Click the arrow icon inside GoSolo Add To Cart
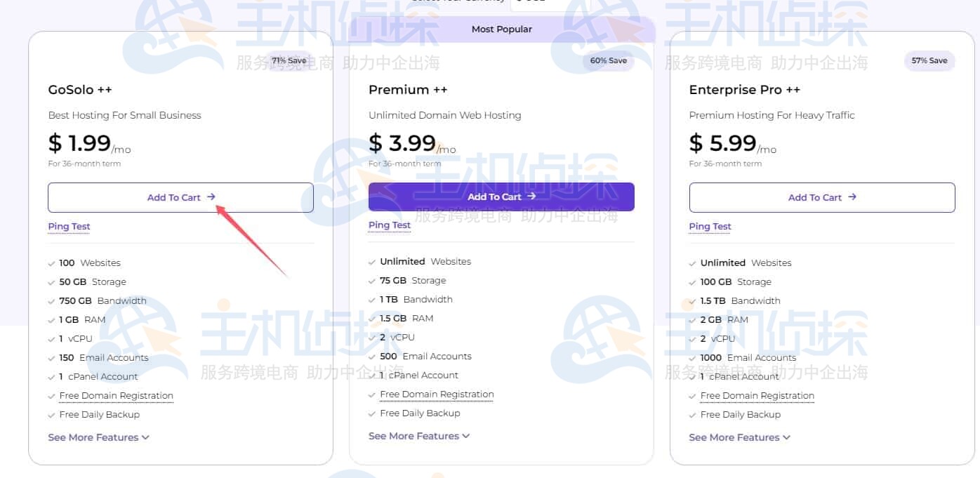 click(x=211, y=197)
